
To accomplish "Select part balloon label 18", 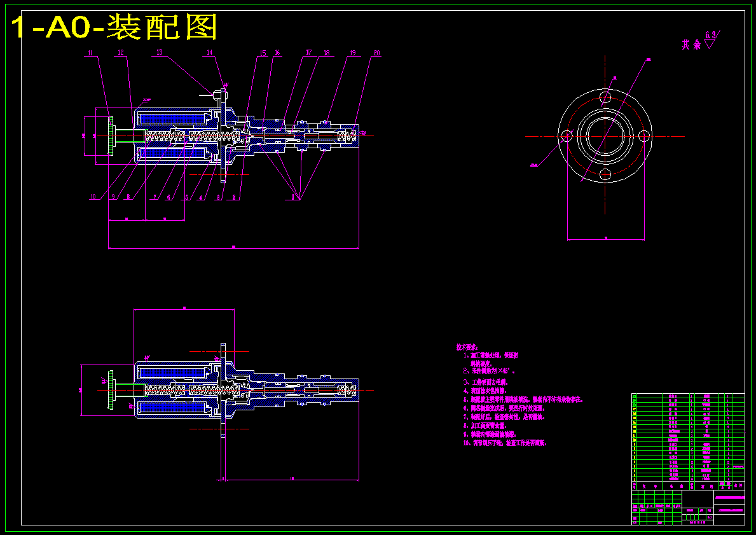I will (326, 53).
